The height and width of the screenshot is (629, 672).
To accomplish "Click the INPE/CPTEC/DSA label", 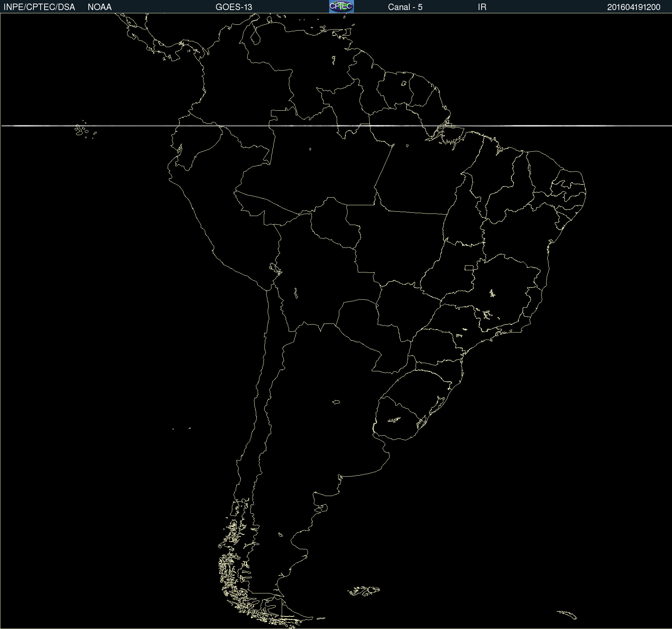I will 39,7.
